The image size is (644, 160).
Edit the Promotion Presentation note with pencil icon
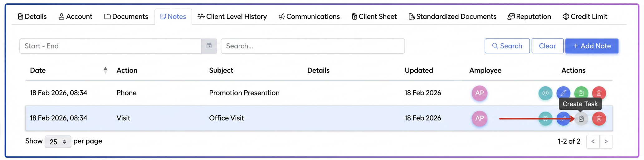click(563, 93)
